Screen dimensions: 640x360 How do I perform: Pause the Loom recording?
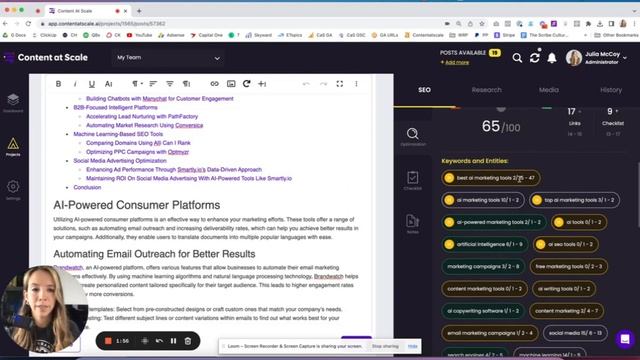coord(173,341)
